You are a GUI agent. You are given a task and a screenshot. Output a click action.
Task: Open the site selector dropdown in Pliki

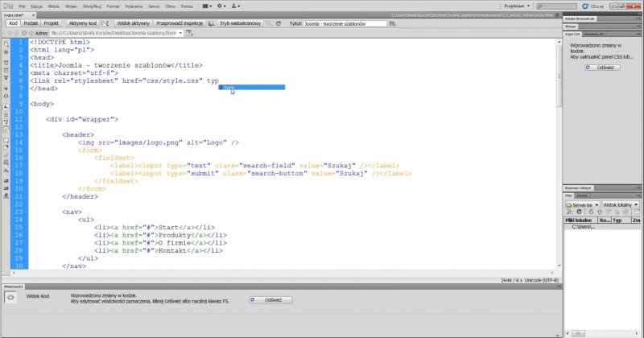(581, 204)
